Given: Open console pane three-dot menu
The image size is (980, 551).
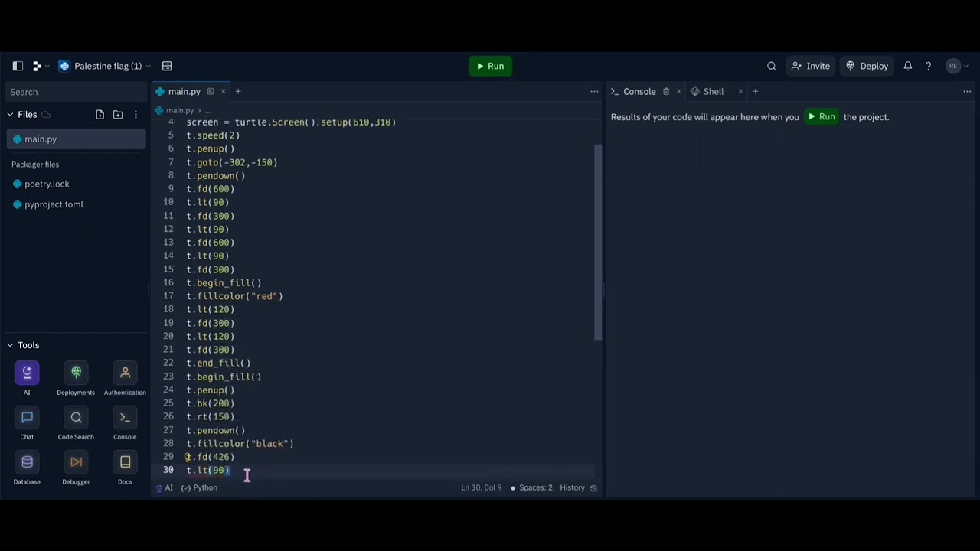Looking at the screenshot, I should click(x=967, y=92).
